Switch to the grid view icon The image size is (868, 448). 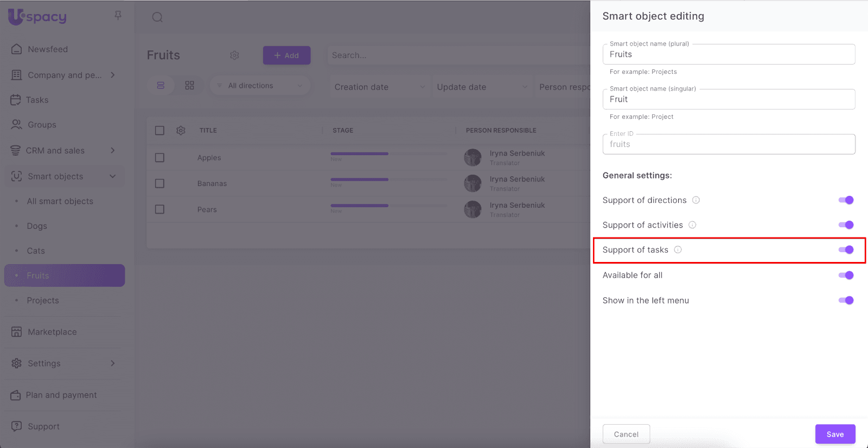[x=189, y=86]
